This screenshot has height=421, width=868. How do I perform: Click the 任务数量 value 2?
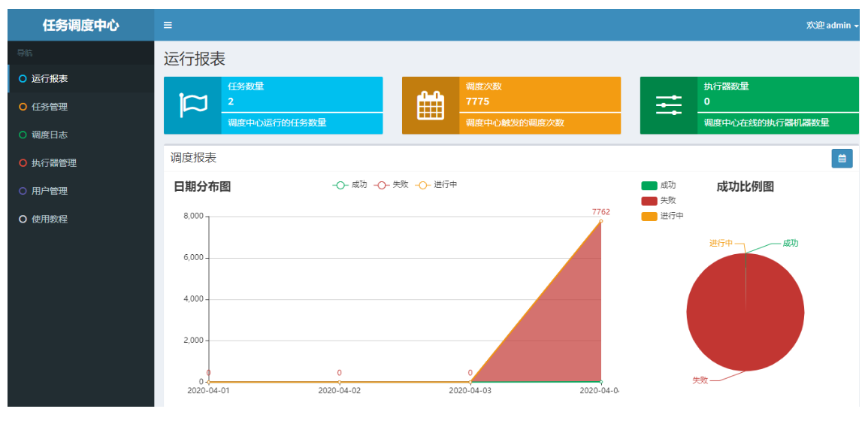pos(231,101)
